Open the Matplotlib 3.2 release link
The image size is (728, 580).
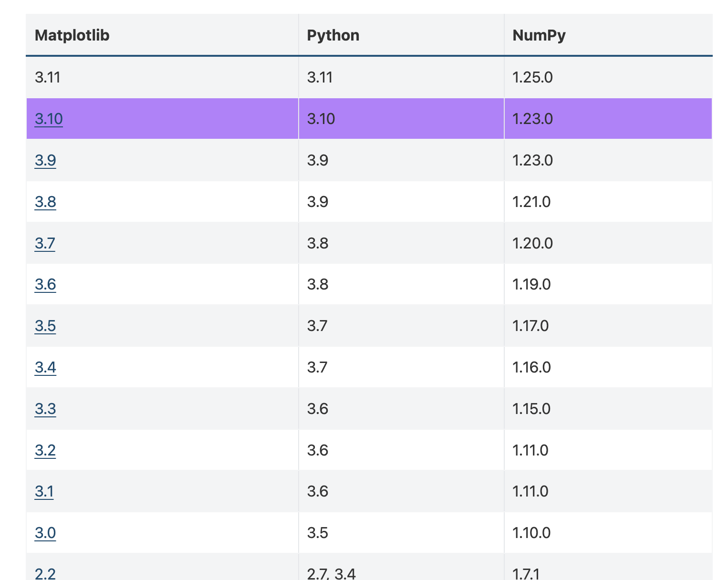45,450
